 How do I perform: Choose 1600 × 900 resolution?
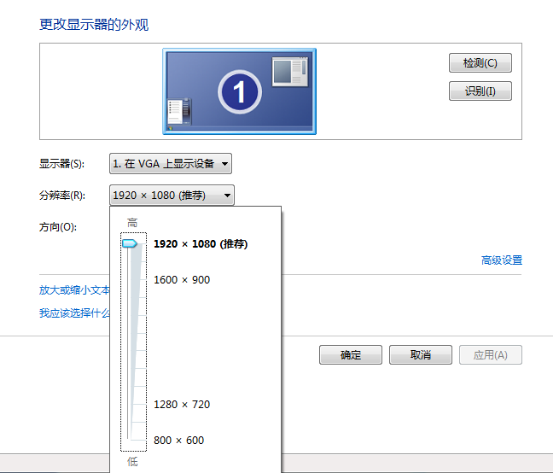[x=182, y=280]
